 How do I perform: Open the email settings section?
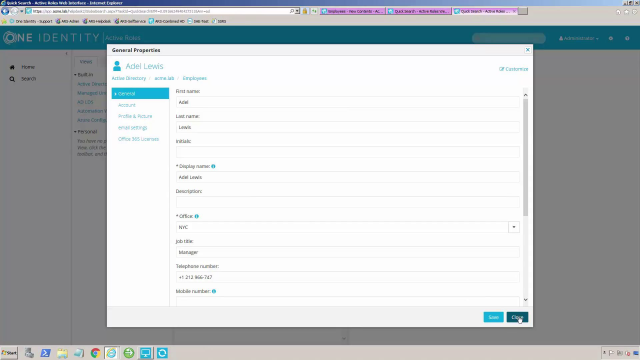click(133, 128)
